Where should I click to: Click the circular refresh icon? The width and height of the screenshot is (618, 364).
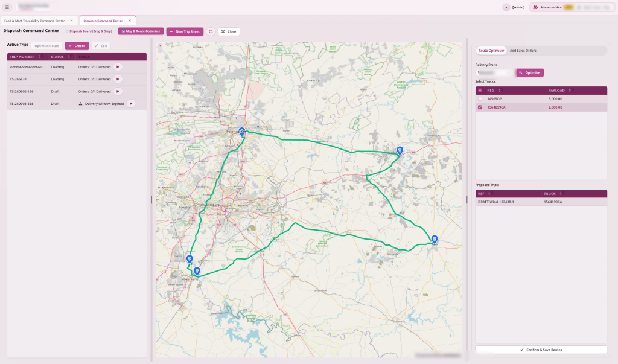click(x=211, y=31)
